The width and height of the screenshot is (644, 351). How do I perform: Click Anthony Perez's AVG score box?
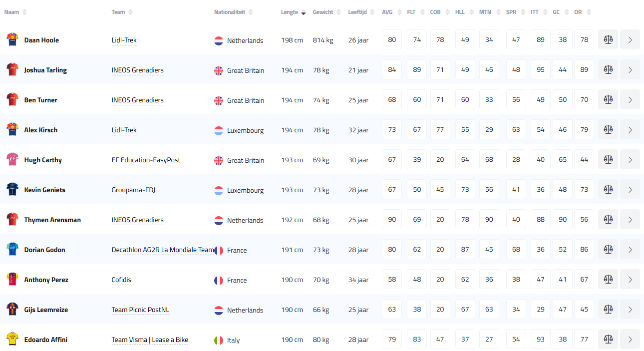pos(392,280)
